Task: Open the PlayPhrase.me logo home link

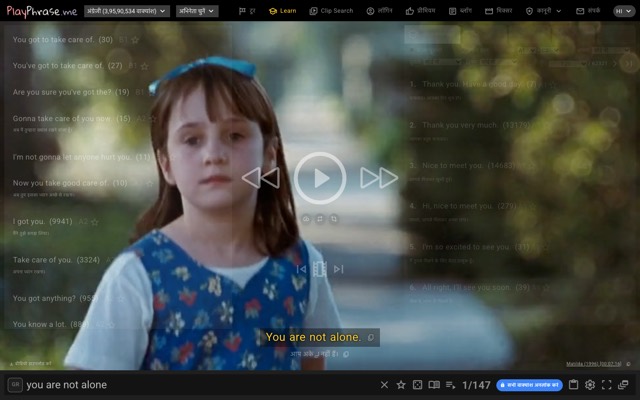Action: click(x=42, y=11)
